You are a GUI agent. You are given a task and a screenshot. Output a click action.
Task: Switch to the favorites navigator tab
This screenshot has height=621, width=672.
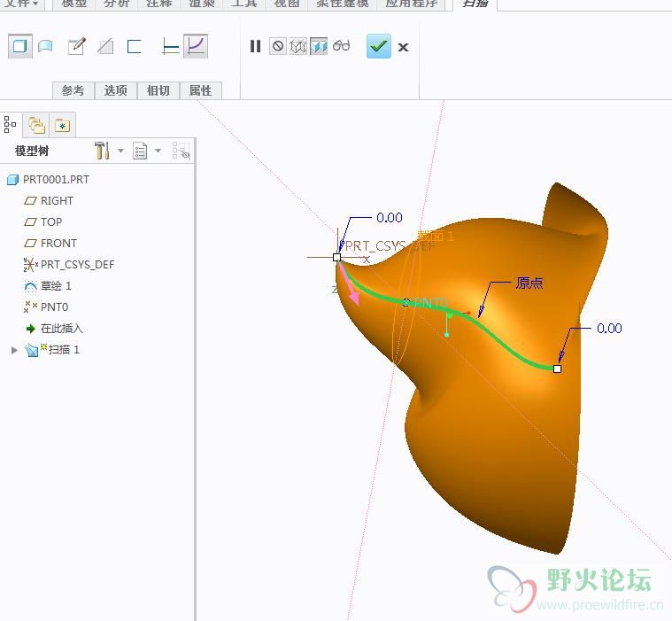tap(63, 125)
